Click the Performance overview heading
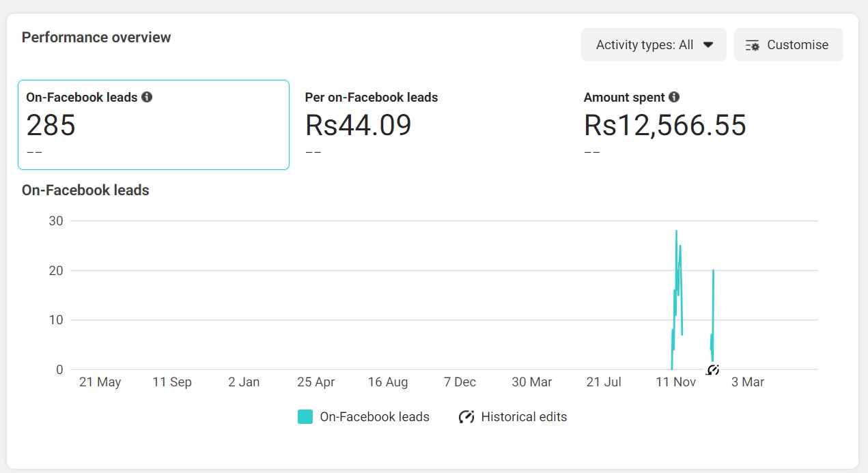Viewport: 868px width, 473px height. tap(96, 38)
